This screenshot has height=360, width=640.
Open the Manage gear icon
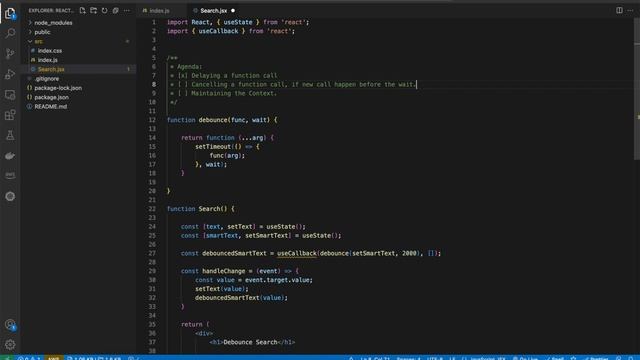10,345
